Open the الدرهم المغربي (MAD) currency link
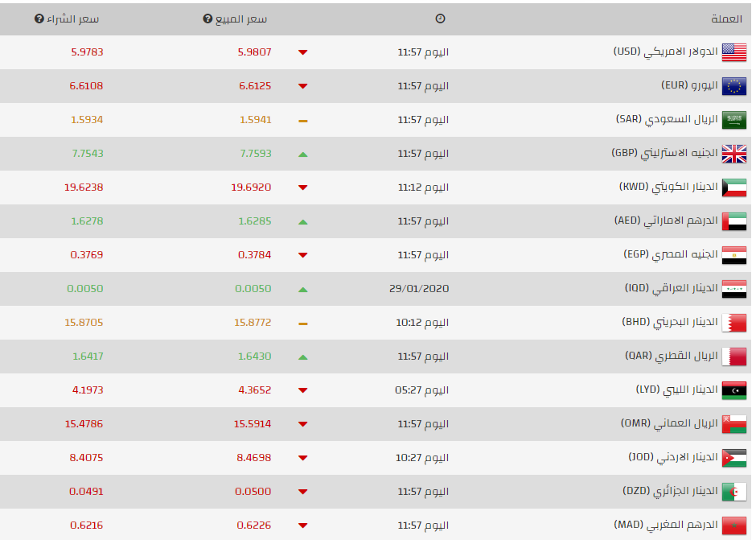756x540 pixels. pos(666,525)
